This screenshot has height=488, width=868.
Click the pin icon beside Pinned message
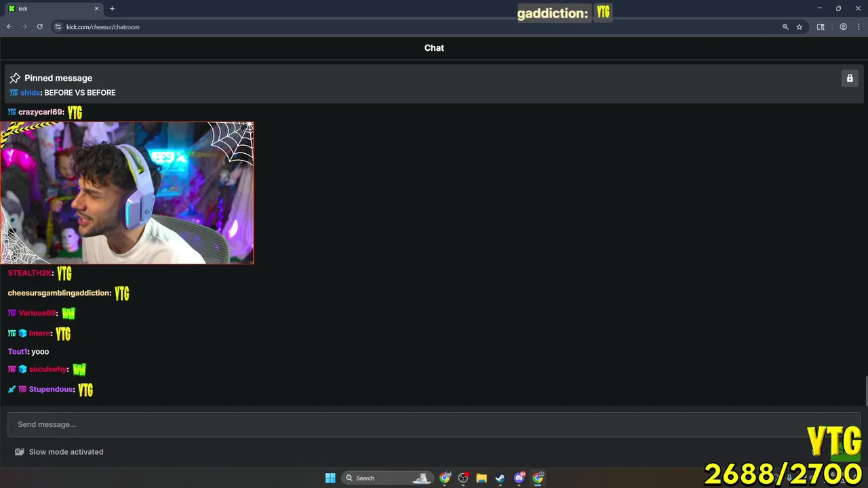(15, 78)
